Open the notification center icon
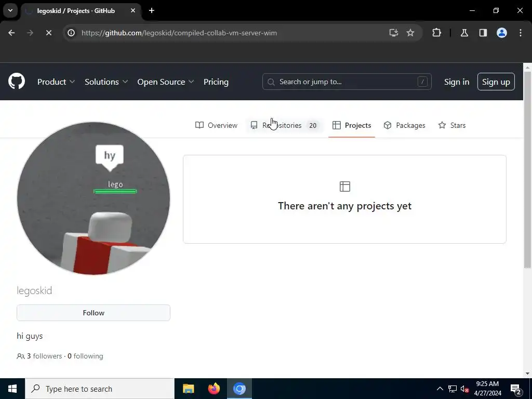This screenshot has height=399, width=532. (516, 390)
